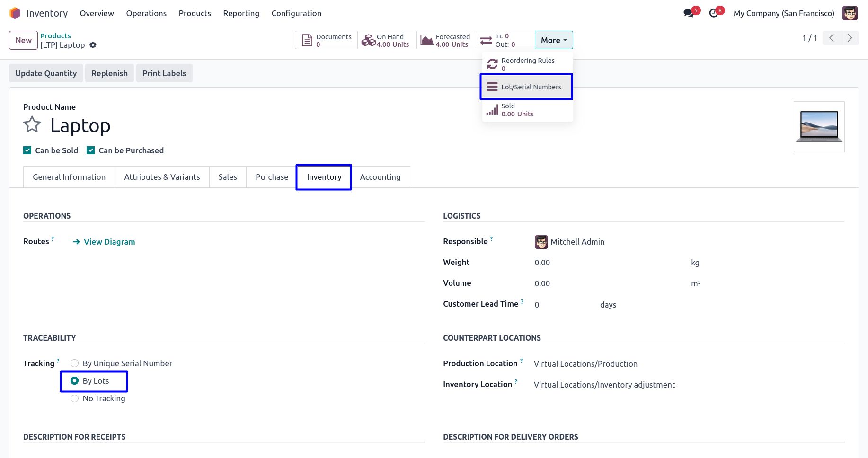The height and width of the screenshot is (458, 868).
Task: Click the Documents smart button
Action: coord(327,40)
